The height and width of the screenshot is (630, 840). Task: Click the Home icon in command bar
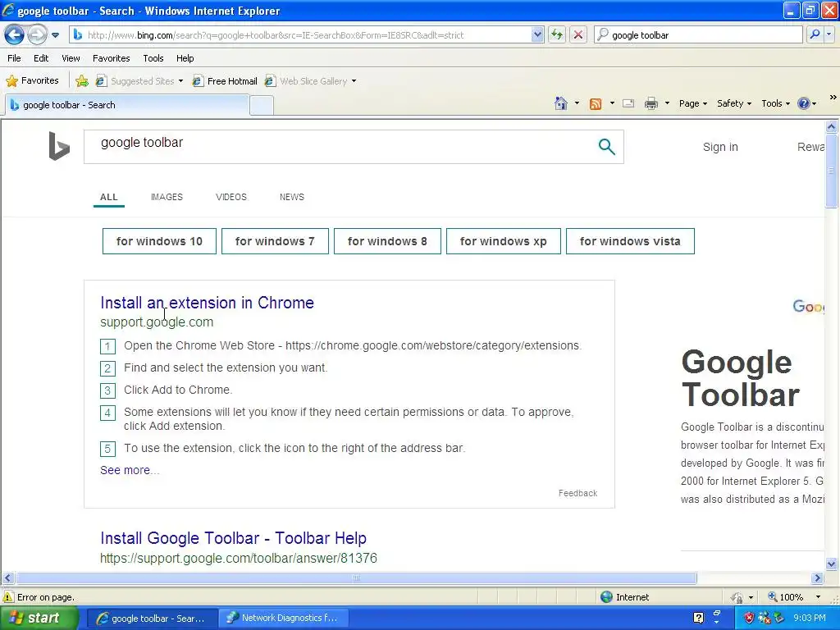(x=561, y=103)
